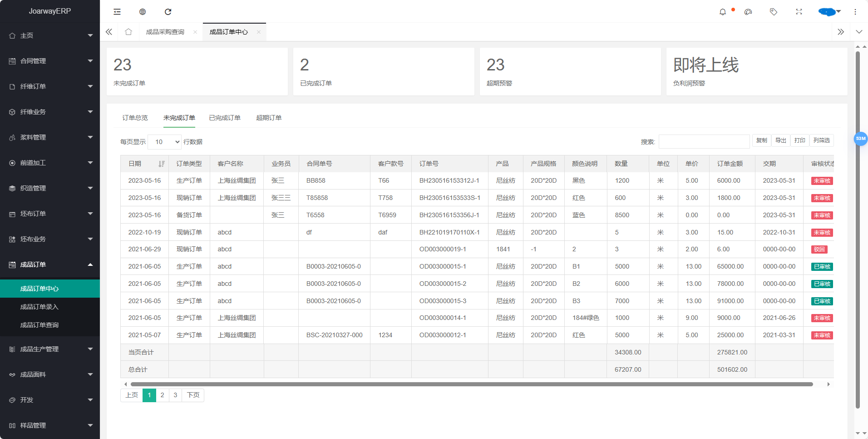868x439 pixels.
Task: Expand the 主页 menu arrow
Action: 90,35
